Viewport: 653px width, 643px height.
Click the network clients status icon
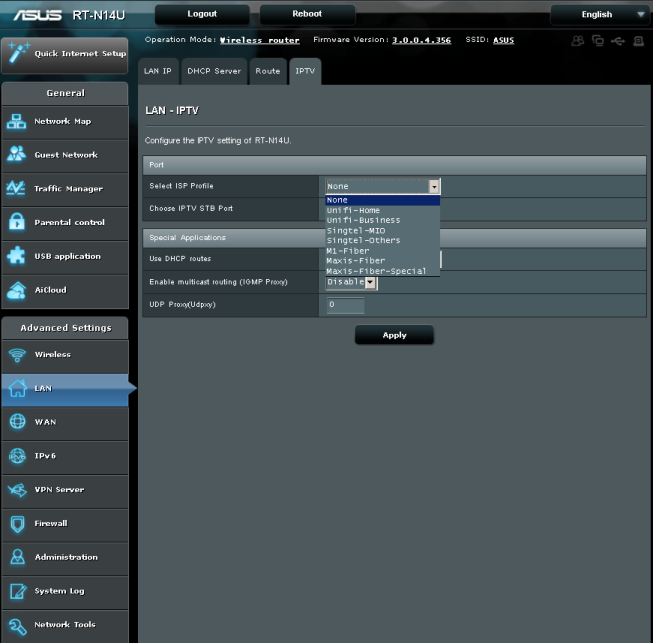click(x=598, y=41)
